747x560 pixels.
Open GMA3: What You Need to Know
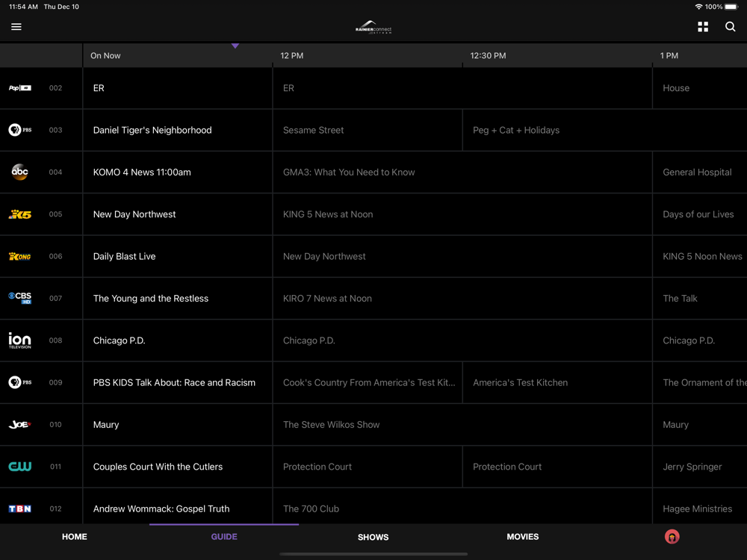pyautogui.click(x=462, y=172)
